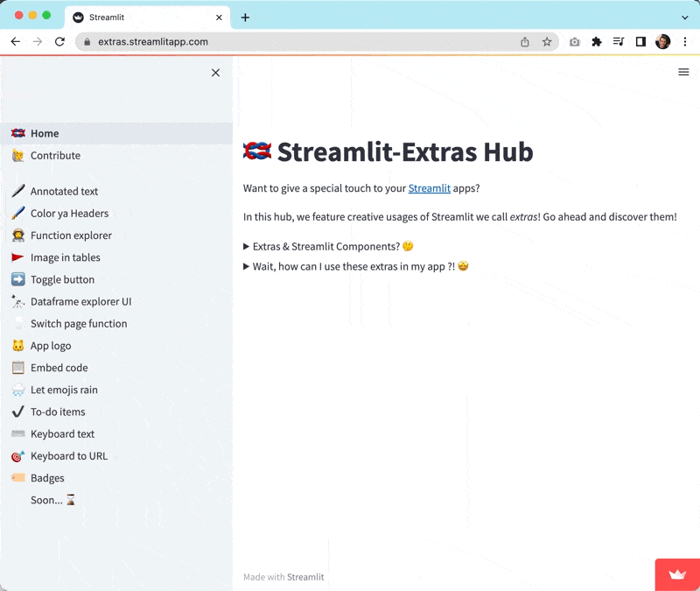Open the media controls icon

tap(619, 41)
